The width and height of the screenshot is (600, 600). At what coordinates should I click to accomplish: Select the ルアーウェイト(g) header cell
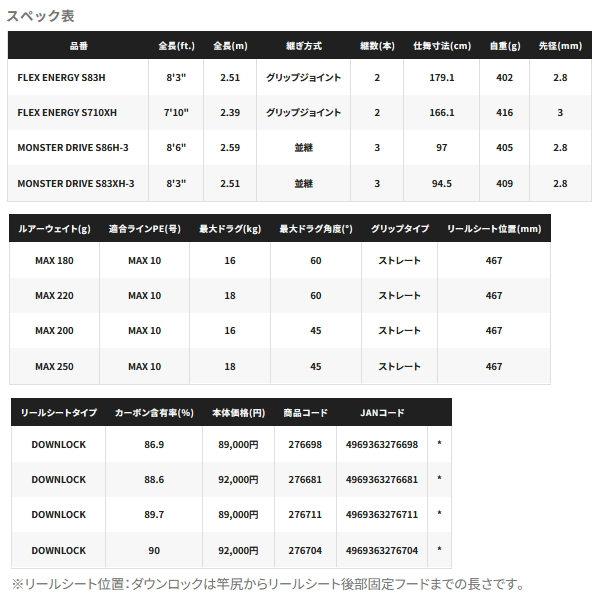pyautogui.click(x=55, y=229)
